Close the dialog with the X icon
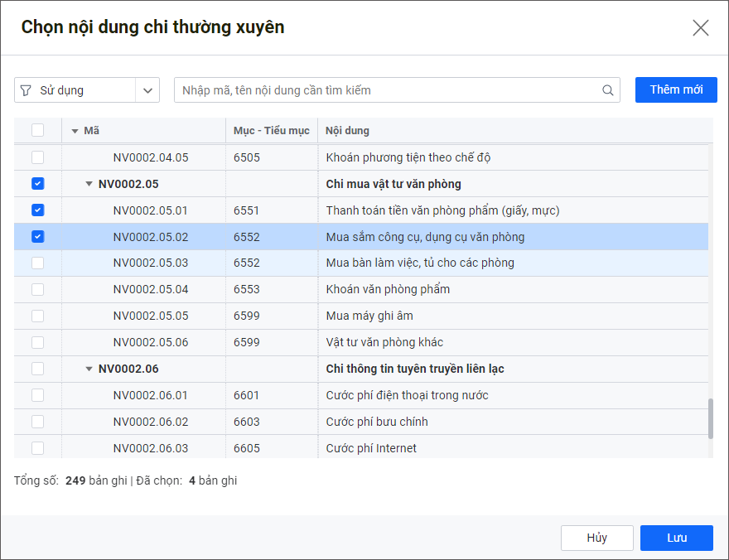The height and width of the screenshot is (560, 729). coord(700,28)
